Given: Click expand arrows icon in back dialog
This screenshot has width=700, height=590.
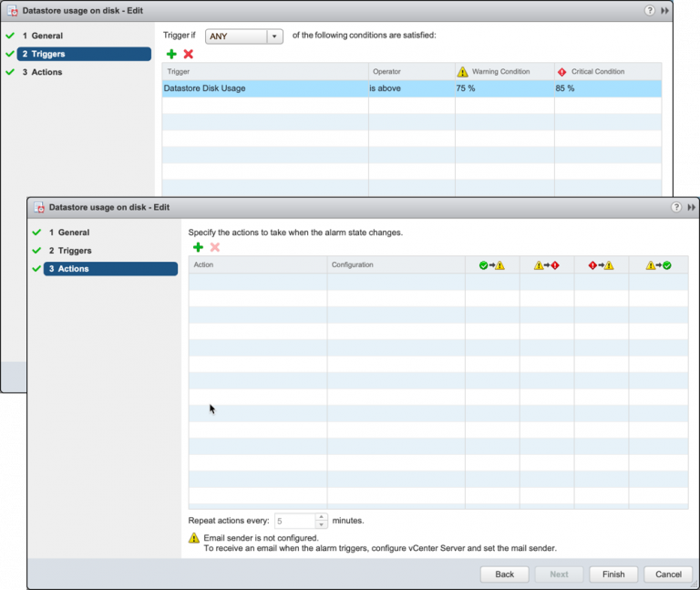Looking at the screenshot, I should point(664,10).
